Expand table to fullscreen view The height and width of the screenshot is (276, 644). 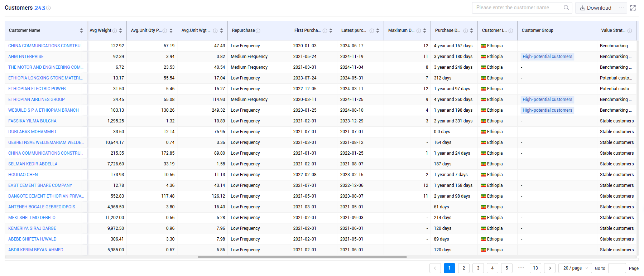tap(633, 8)
